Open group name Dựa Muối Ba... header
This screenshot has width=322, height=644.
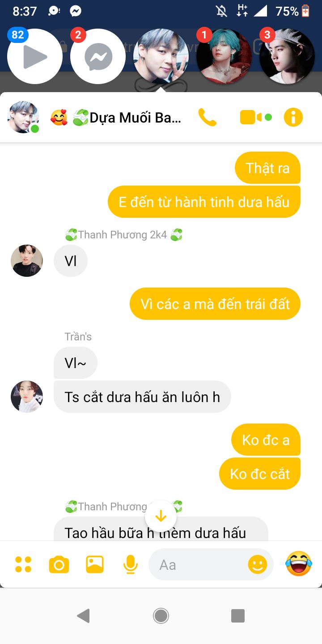116,118
